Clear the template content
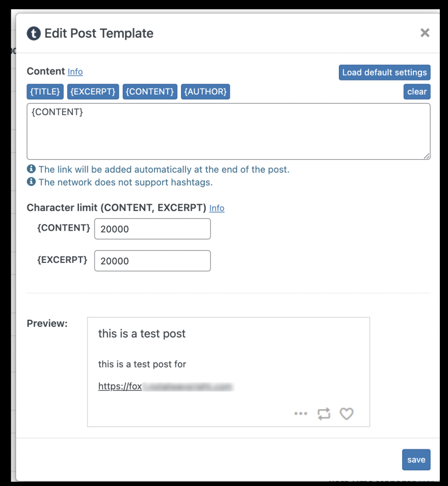448x486 pixels. point(417,92)
